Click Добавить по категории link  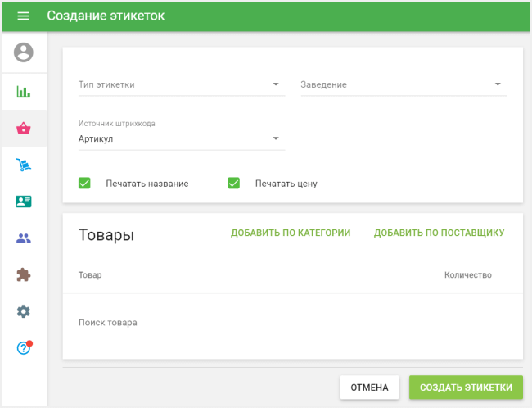[x=291, y=233]
